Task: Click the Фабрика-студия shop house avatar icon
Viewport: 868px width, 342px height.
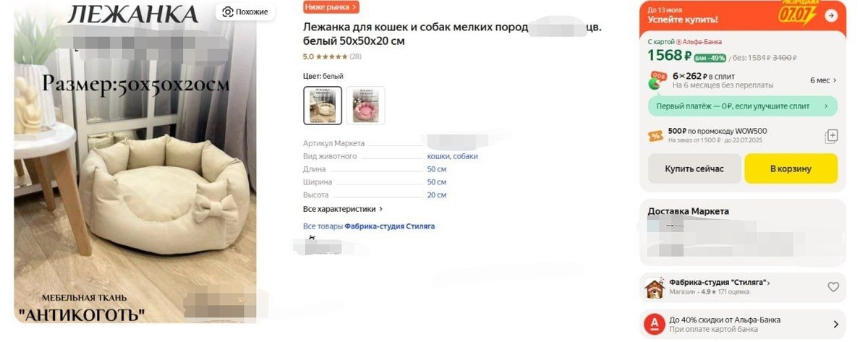Action: [655, 287]
